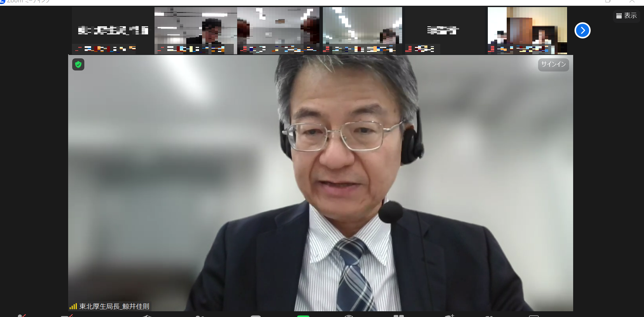Start video using the crossed-out camera icon
Screen dimensions: 644x317
(66, 315)
